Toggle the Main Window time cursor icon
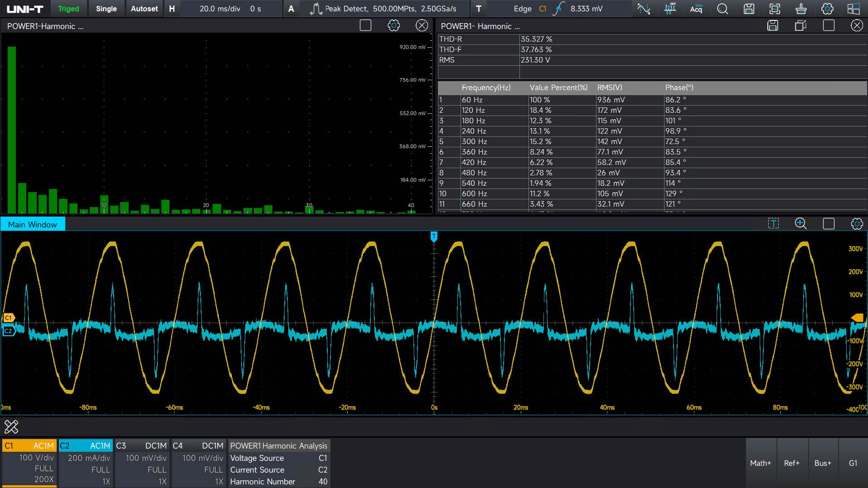The height and width of the screenshot is (488, 868). pyautogui.click(x=773, y=223)
